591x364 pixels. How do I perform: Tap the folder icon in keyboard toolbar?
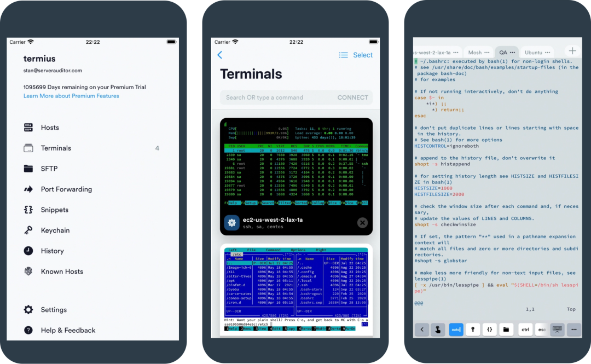[507, 330]
